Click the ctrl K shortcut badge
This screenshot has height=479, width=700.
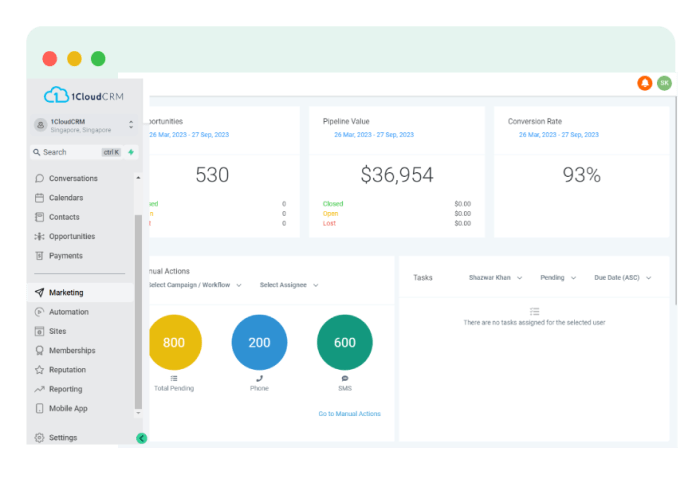coord(111,152)
